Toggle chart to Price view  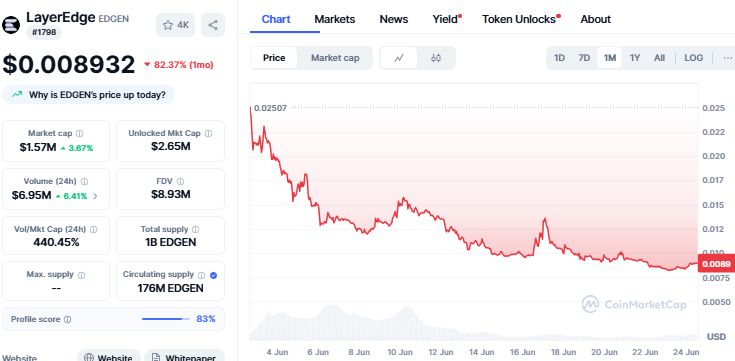coord(274,58)
